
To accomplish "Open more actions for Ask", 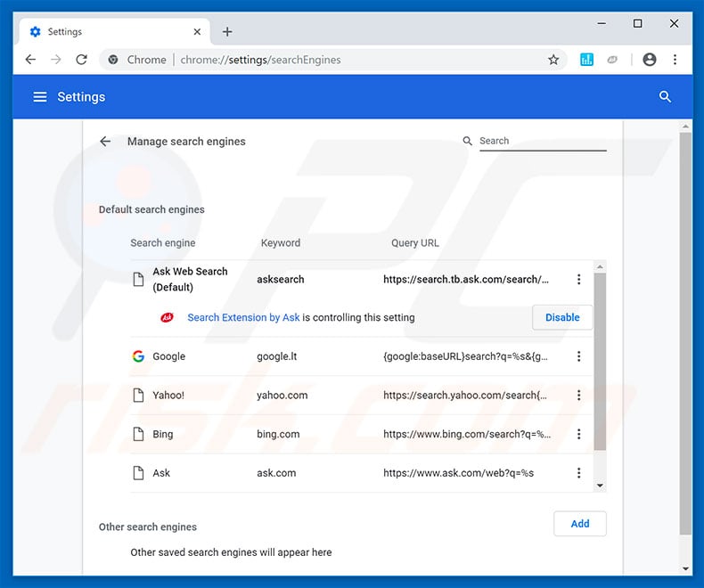I will [x=578, y=473].
